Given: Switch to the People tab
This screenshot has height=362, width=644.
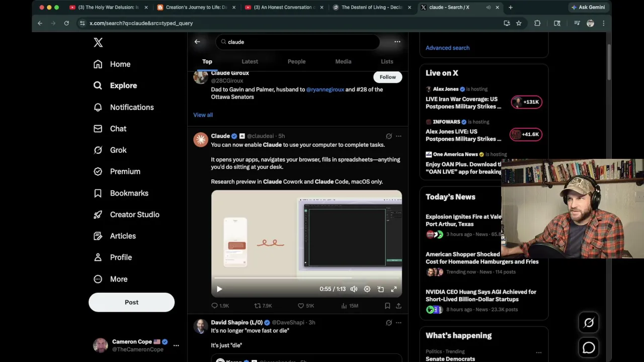Looking at the screenshot, I should point(296,61).
